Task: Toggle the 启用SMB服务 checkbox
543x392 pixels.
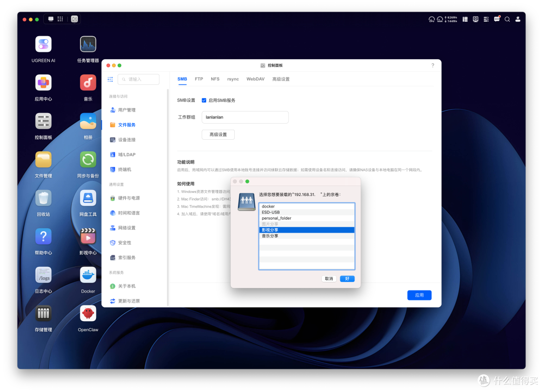Action: pos(204,101)
